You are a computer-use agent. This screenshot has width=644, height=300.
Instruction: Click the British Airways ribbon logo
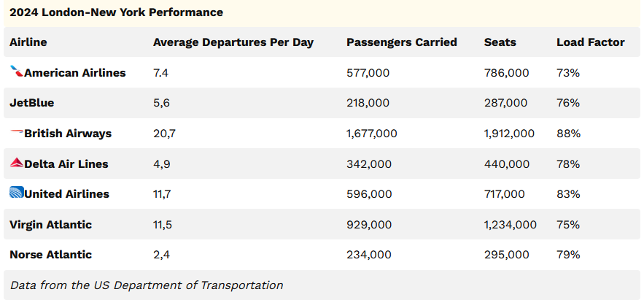click(x=17, y=133)
